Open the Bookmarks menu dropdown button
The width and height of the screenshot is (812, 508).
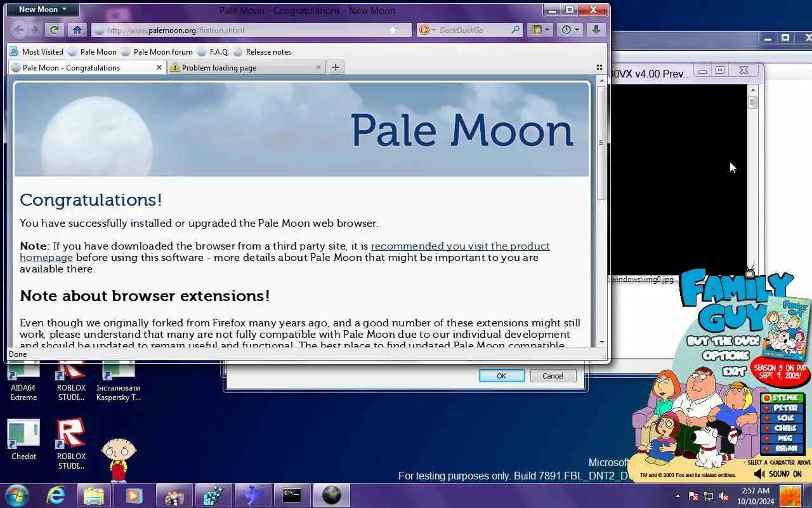tap(540, 30)
